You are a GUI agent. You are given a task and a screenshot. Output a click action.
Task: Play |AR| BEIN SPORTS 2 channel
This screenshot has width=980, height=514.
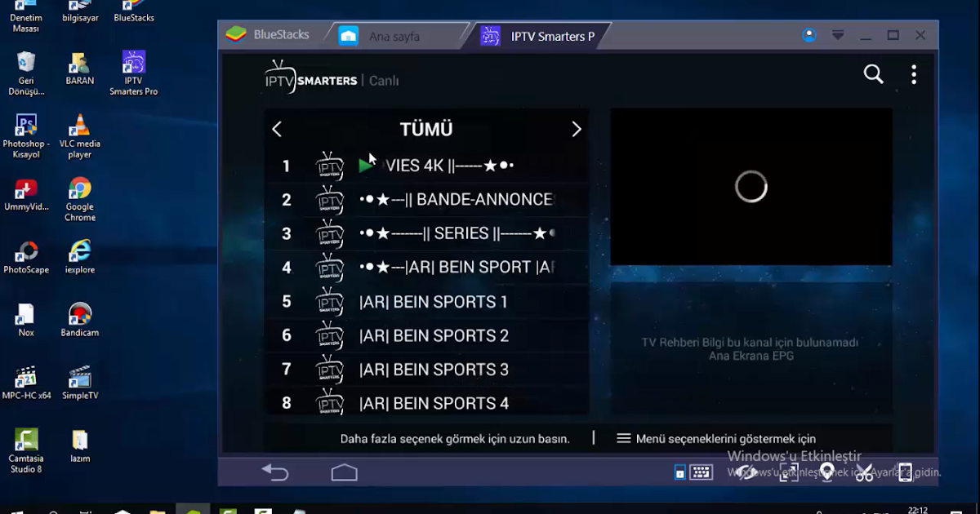426,335
